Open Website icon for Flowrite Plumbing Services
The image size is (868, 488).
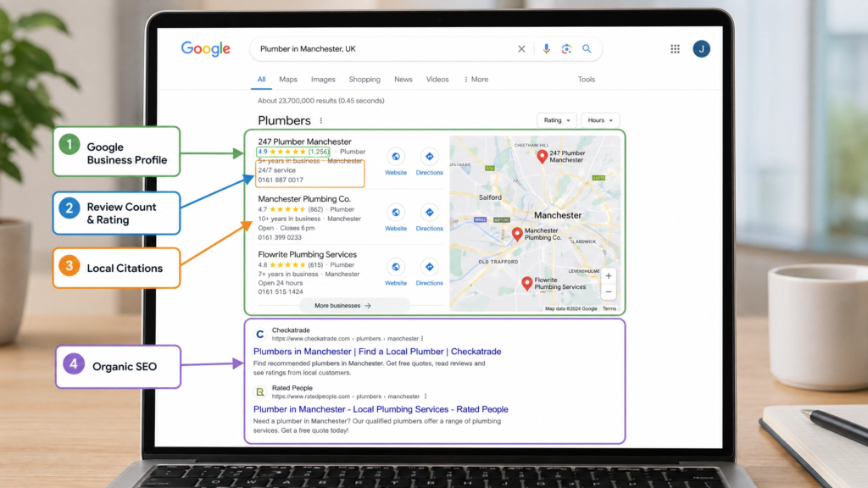tap(396, 267)
